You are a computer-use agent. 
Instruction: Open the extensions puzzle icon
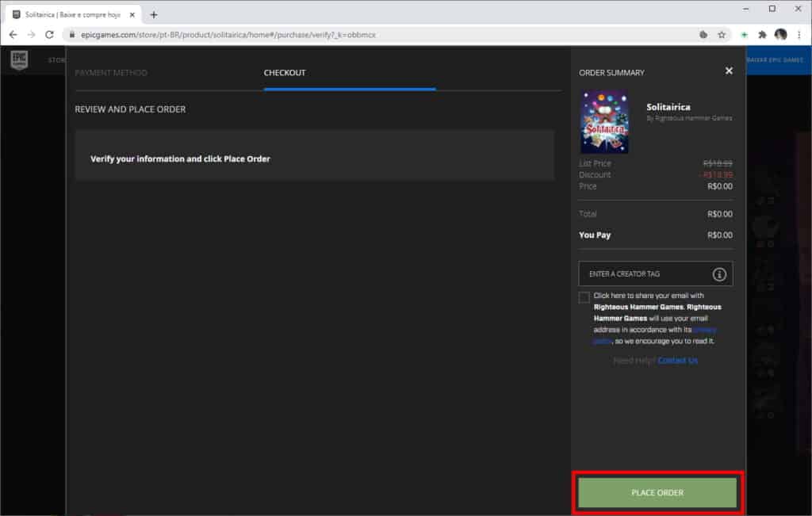click(762, 35)
